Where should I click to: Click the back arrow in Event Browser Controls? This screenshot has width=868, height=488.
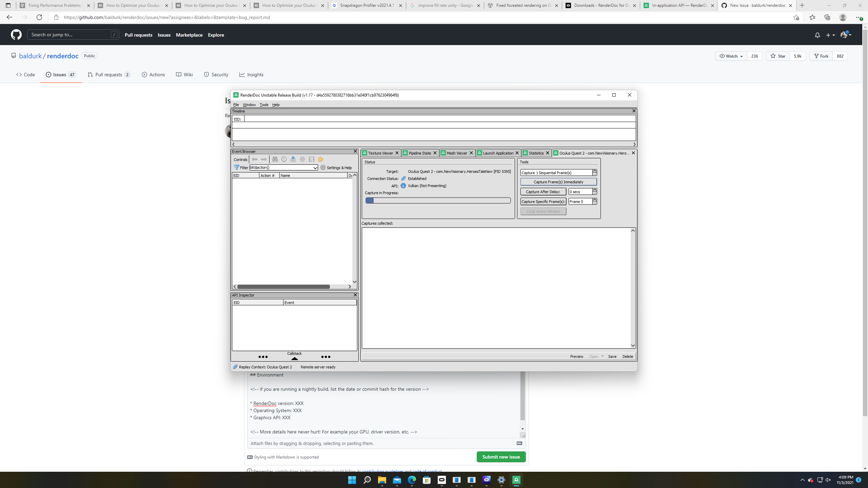pos(255,159)
